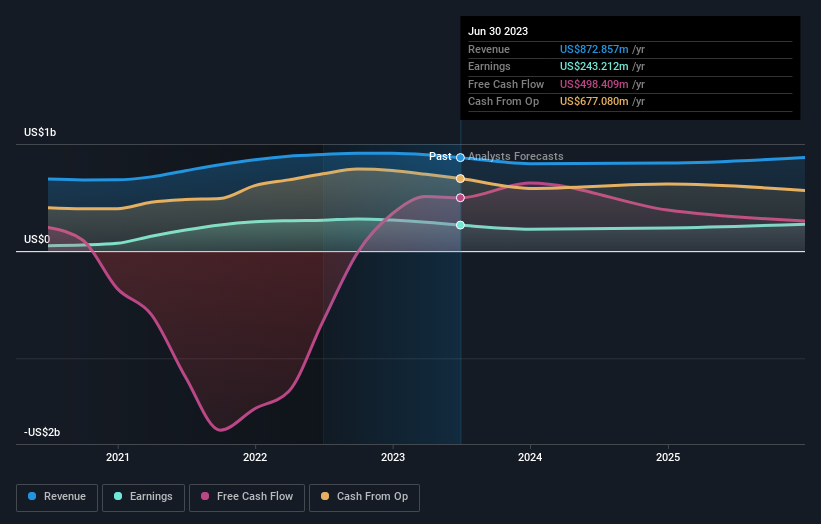The height and width of the screenshot is (524, 821).
Task: Click the orange Cash From Op data point
Action: 460,179
